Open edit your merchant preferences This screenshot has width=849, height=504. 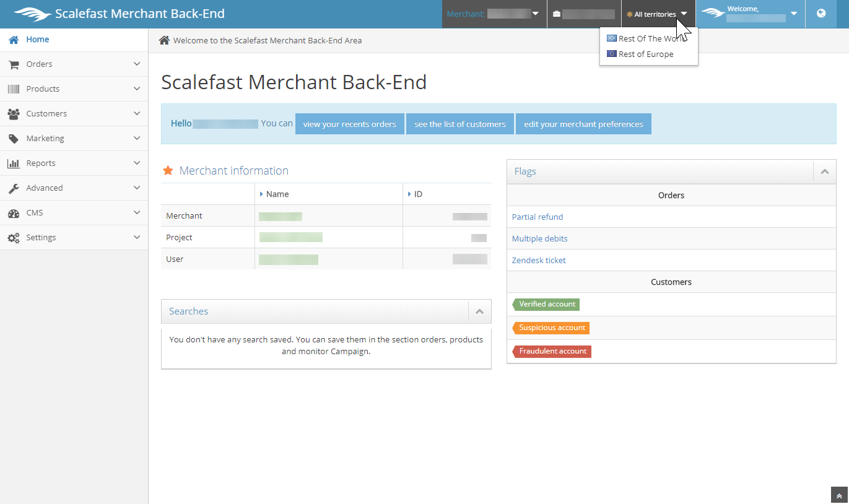(x=583, y=124)
